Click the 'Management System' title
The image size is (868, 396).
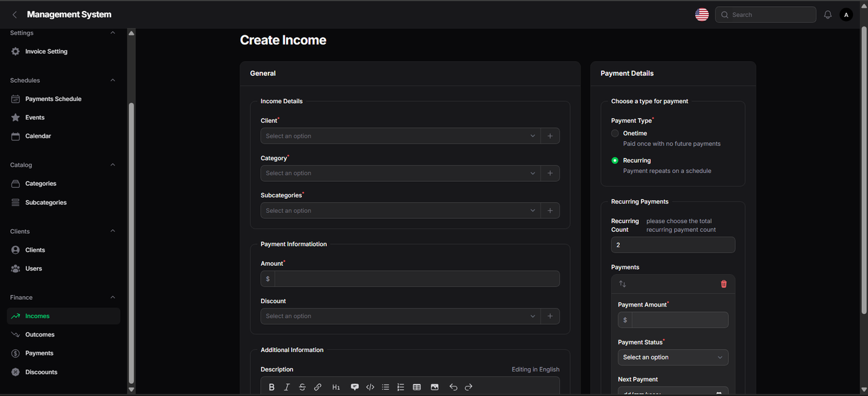pyautogui.click(x=69, y=14)
